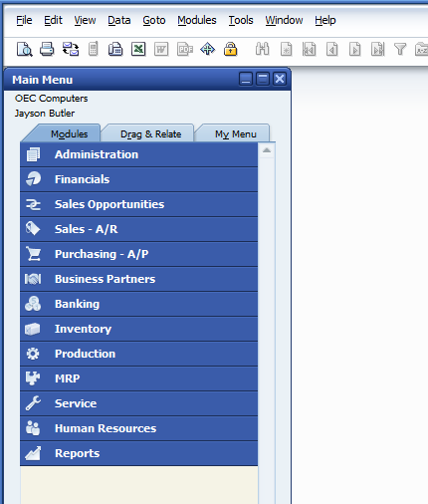Expand the Financials module label
Screen dimensions: 428x504
coord(83,179)
